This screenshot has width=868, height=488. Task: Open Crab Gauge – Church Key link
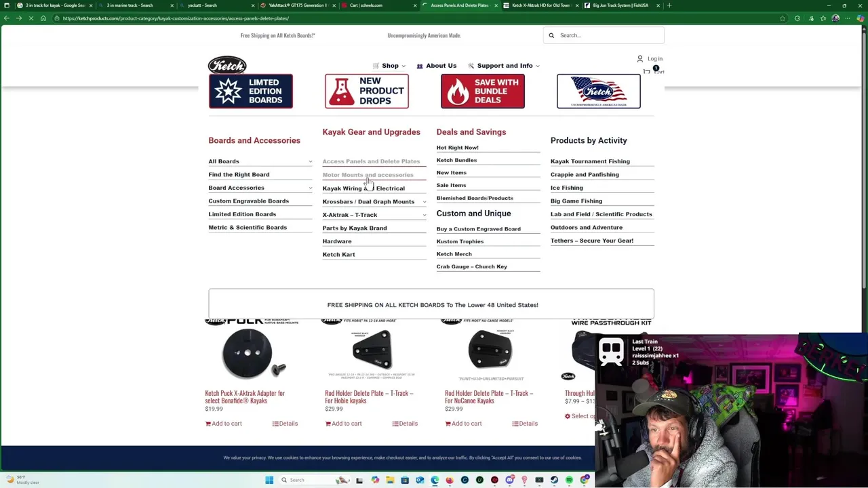click(x=472, y=266)
